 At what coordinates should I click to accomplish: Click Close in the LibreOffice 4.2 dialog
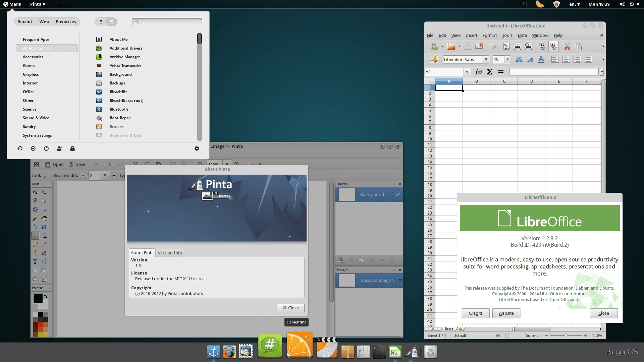pyautogui.click(x=603, y=313)
